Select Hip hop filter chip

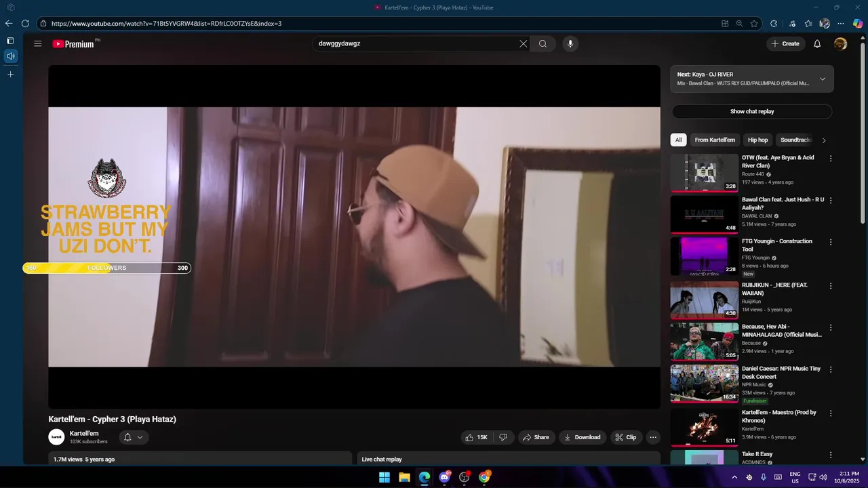tap(757, 140)
